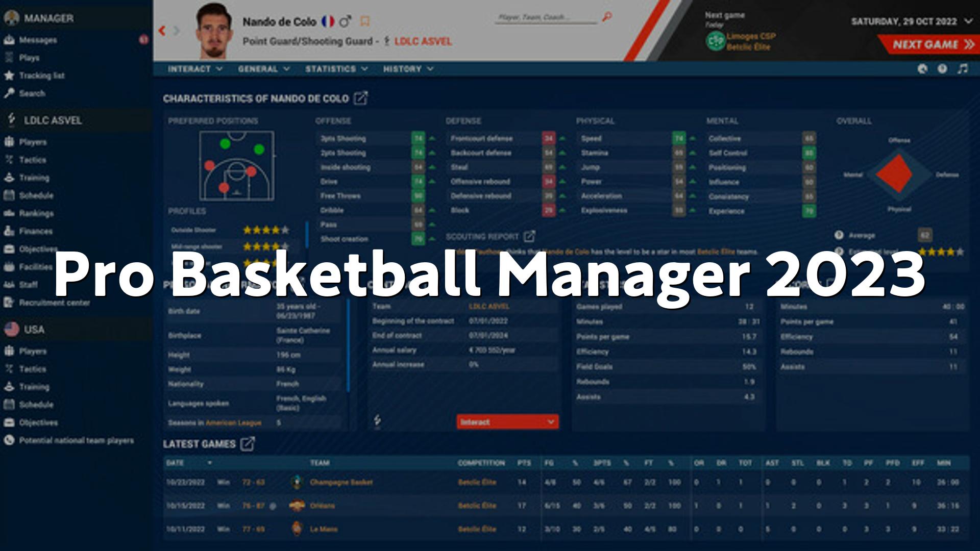Open the HISTORY menu
The height and width of the screenshot is (551, 980).
click(x=408, y=69)
